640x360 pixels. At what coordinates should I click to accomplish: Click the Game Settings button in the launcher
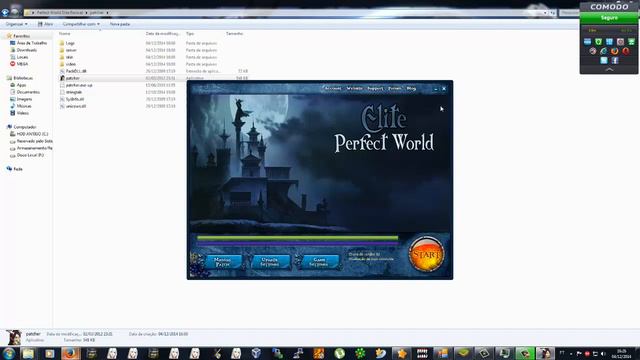[x=319, y=262]
